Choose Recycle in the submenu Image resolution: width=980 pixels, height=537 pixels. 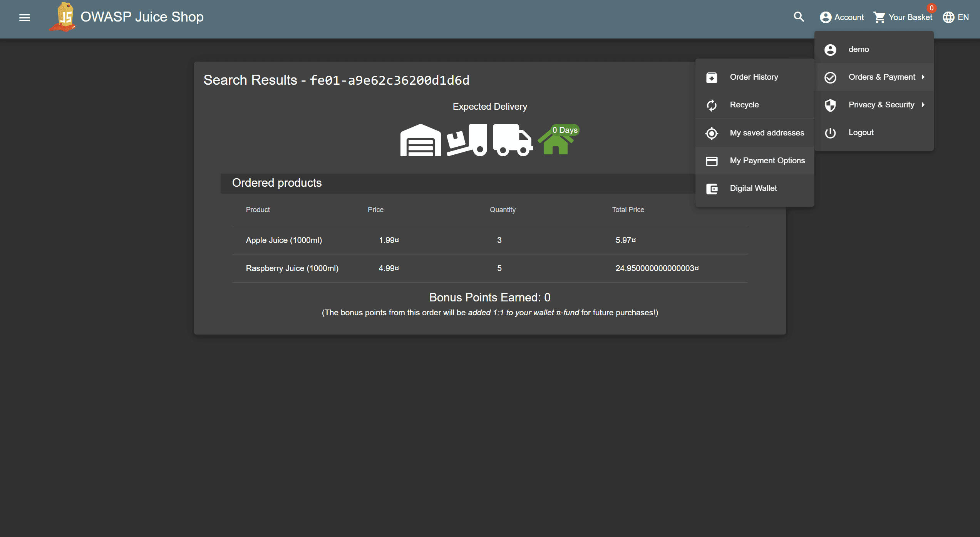pyautogui.click(x=755, y=105)
